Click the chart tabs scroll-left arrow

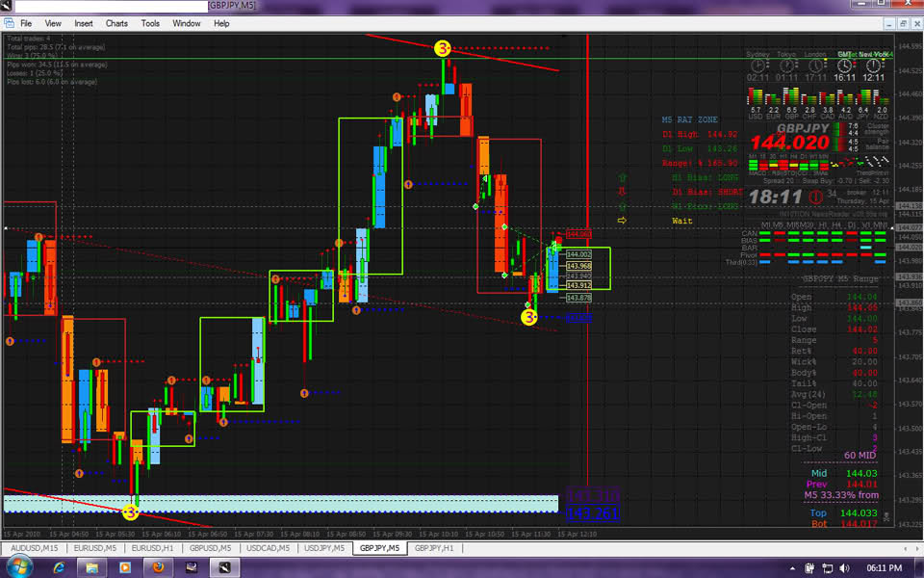coord(906,548)
